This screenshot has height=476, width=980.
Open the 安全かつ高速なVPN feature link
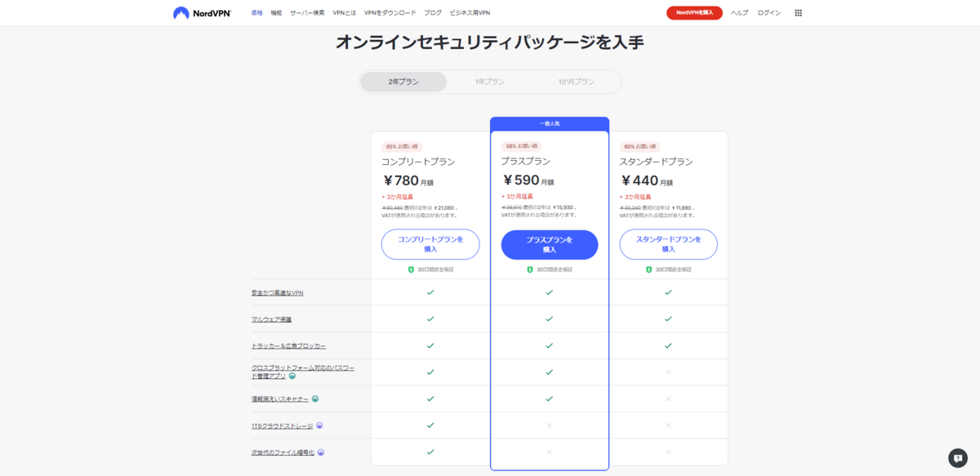[278, 292]
